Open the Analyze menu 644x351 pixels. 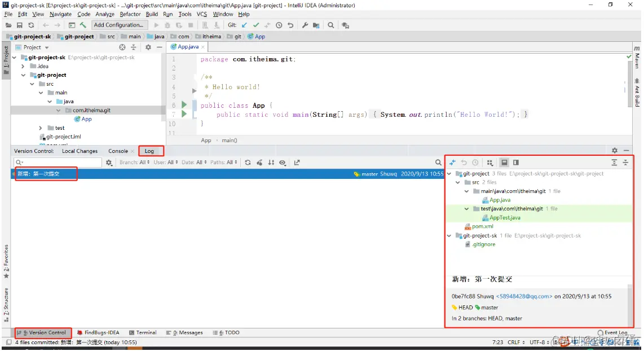[105, 14]
